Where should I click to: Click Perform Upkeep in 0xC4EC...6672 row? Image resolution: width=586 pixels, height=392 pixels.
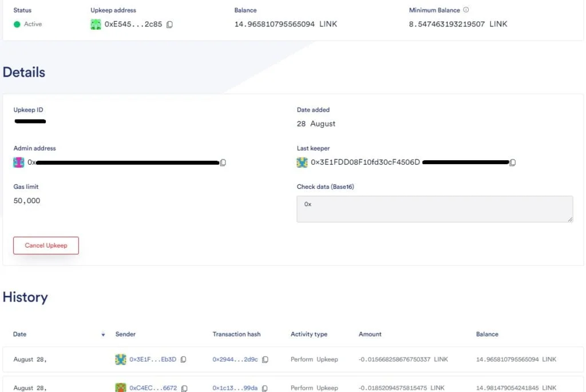click(x=314, y=388)
